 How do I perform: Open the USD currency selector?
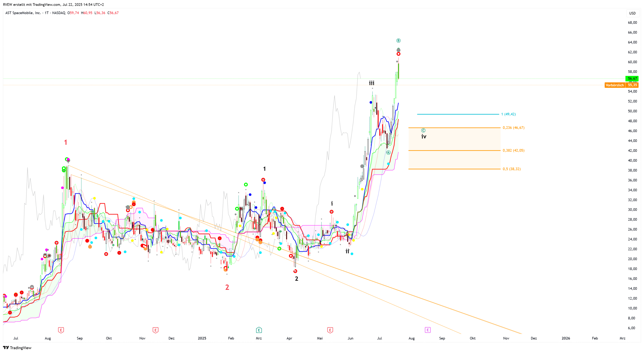tap(632, 13)
